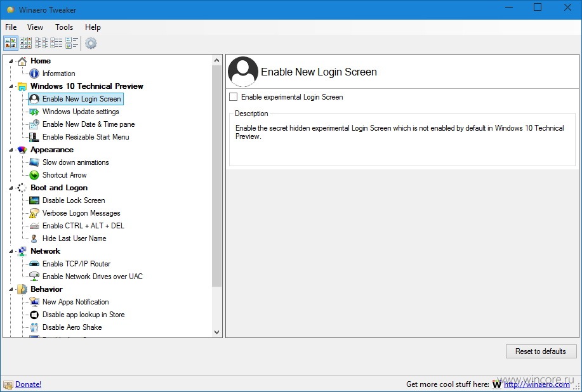Choose the details view toolbar icon

pyautogui.click(x=56, y=43)
